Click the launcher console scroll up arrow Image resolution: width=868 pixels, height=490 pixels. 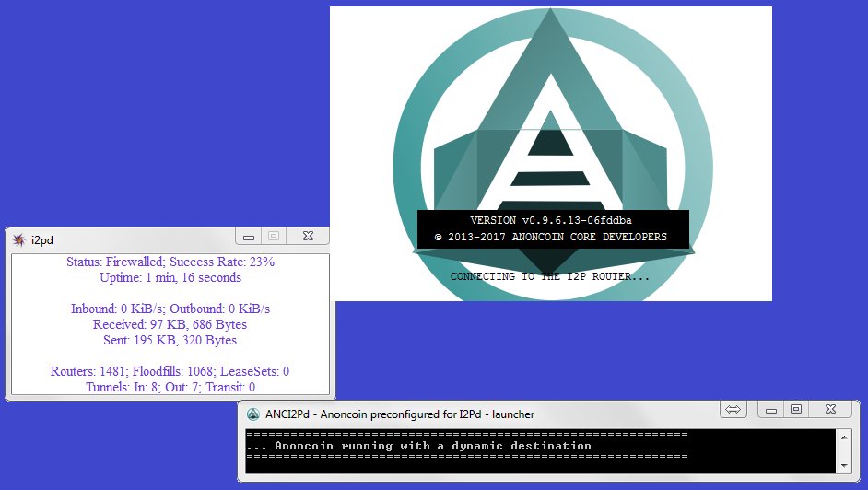click(844, 437)
